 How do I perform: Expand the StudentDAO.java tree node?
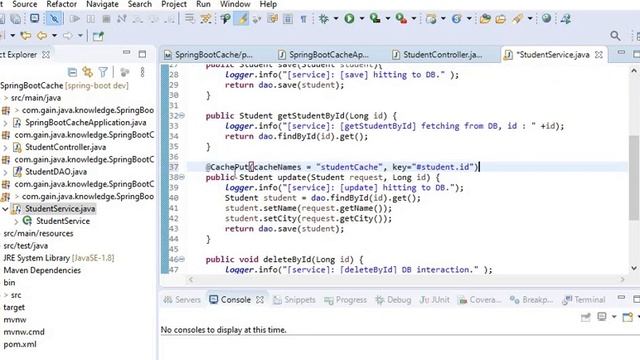click(5, 172)
